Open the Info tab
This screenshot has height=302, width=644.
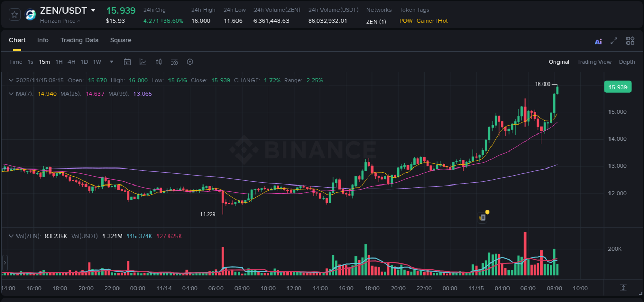click(x=43, y=40)
